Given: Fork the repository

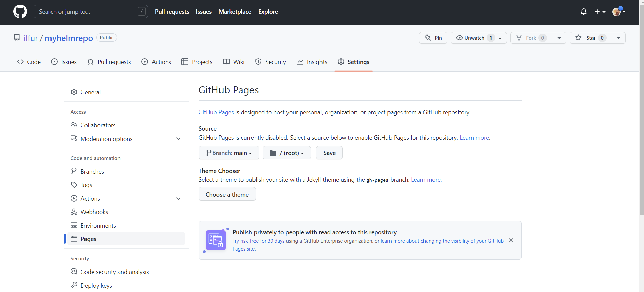Looking at the screenshot, I should [531, 38].
